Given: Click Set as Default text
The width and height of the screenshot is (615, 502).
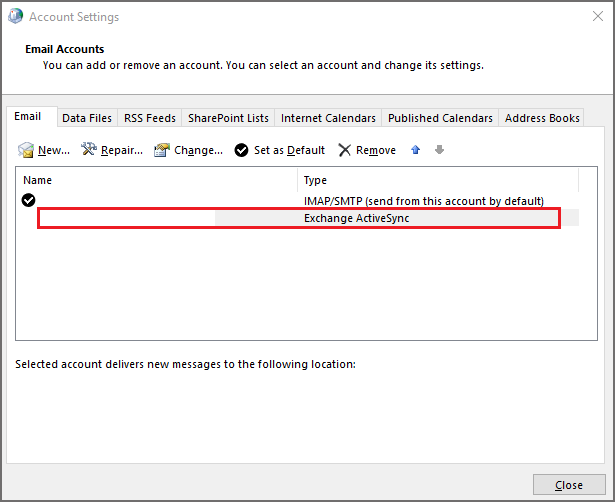Looking at the screenshot, I should 289,150.
